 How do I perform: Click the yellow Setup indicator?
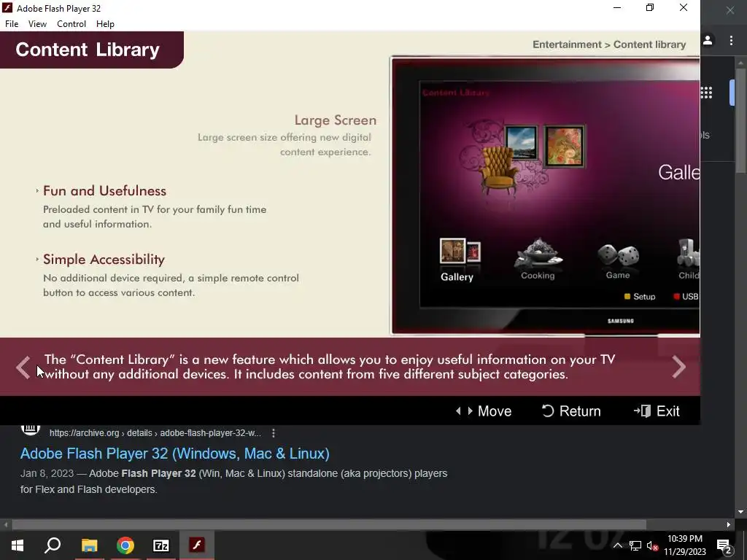coord(640,296)
